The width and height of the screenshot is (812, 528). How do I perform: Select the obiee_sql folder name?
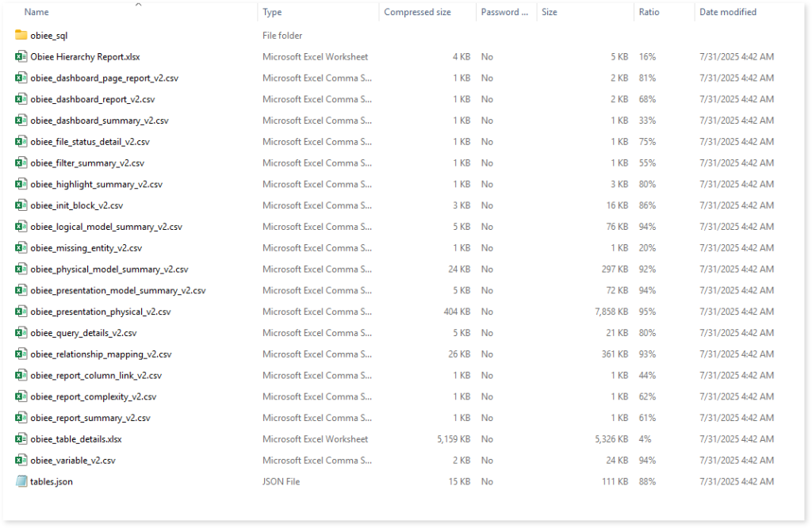click(48, 36)
